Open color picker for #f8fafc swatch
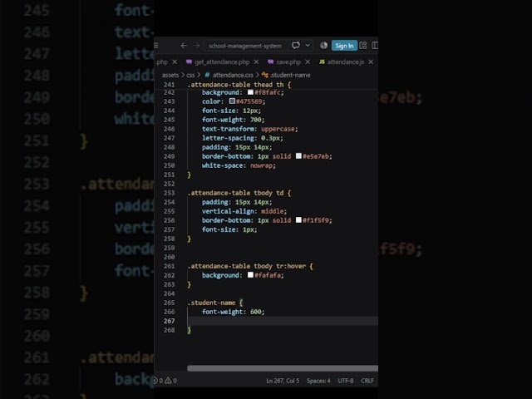 coord(250,92)
